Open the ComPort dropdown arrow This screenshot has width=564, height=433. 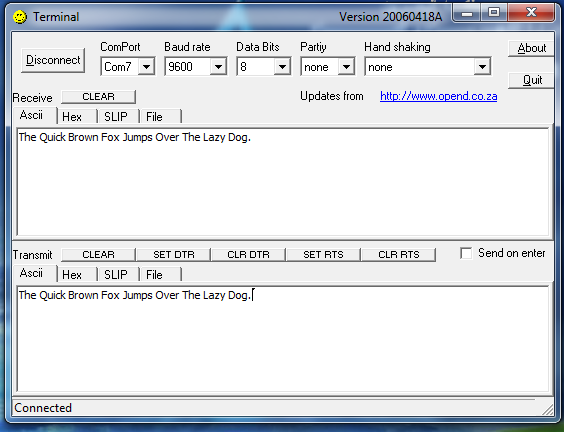point(146,67)
